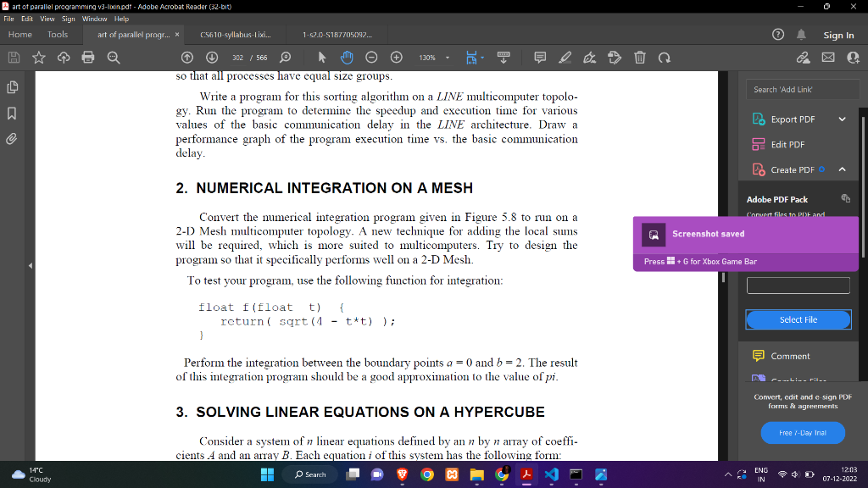Open the Edit menu
The image size is (868, 488).
click(26, 18)
